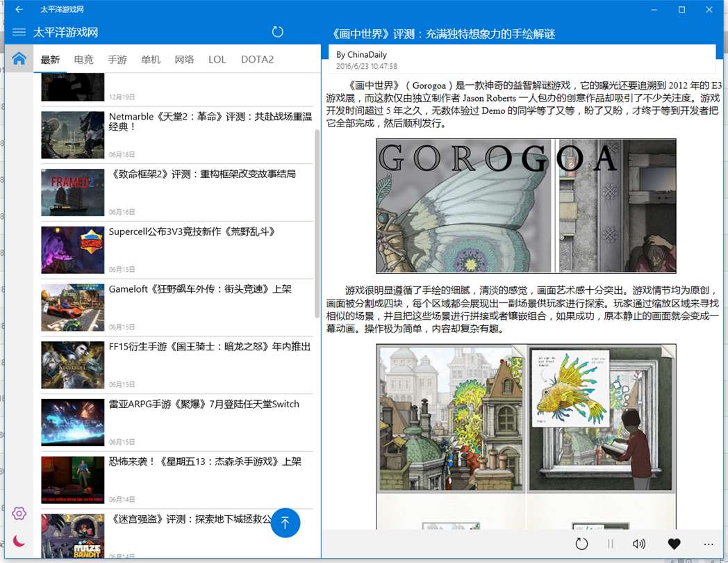Favorite the article with heart icon
The image size is (728, 563).
pyautogui.click(x=674, y=544)
